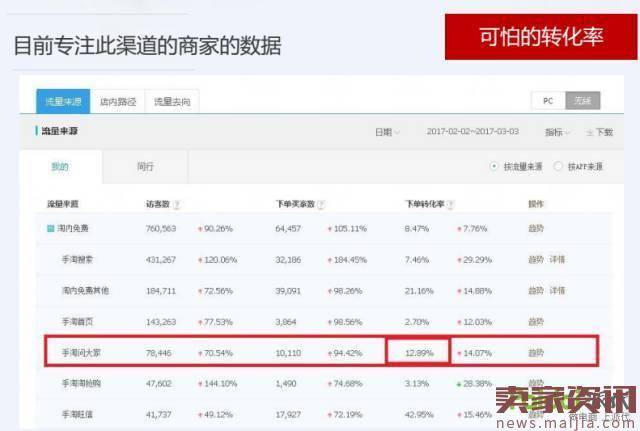Click visitor count 47,602
Image resolution: width=640 pixels, height=431 pixels.
158,384
